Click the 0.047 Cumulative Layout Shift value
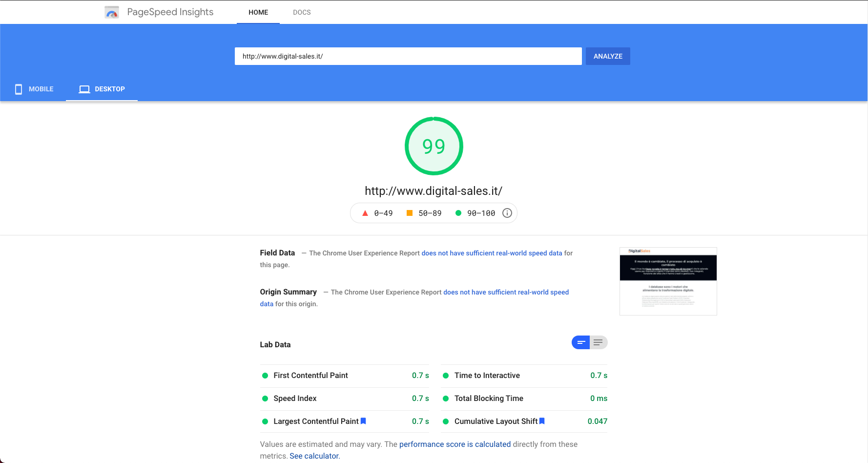 point(598,421)
